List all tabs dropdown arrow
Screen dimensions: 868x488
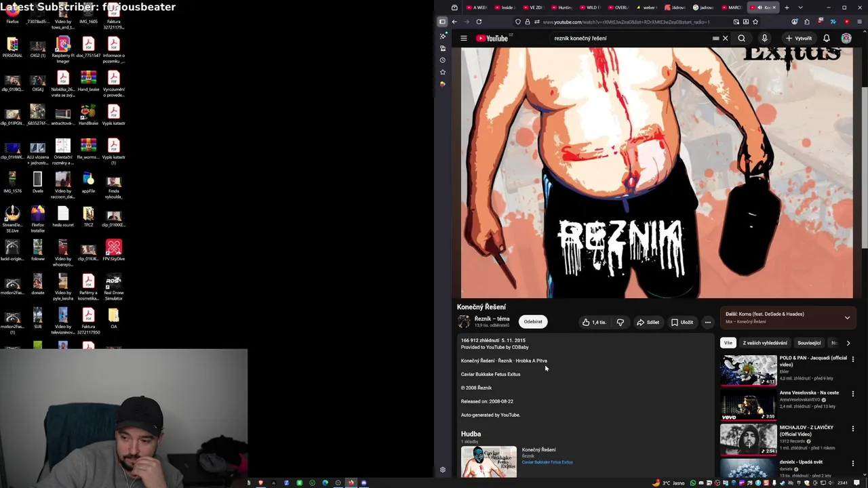(x=800, y=7)
